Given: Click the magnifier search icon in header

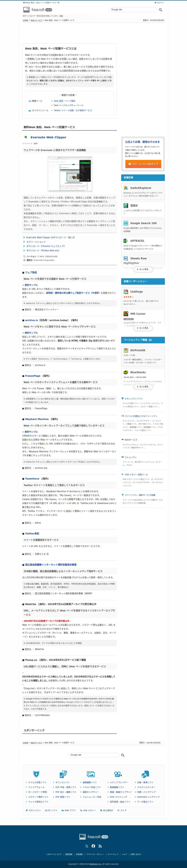Looking at the screenshot, I should 161,10.
